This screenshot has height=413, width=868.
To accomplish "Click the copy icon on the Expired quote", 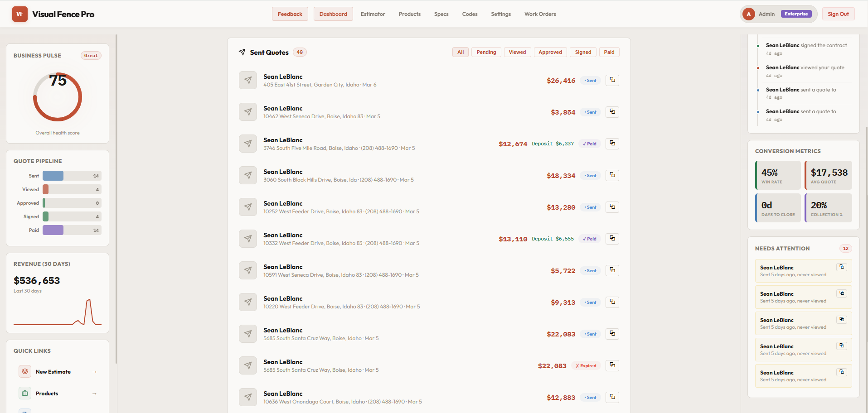I will 612,365.
